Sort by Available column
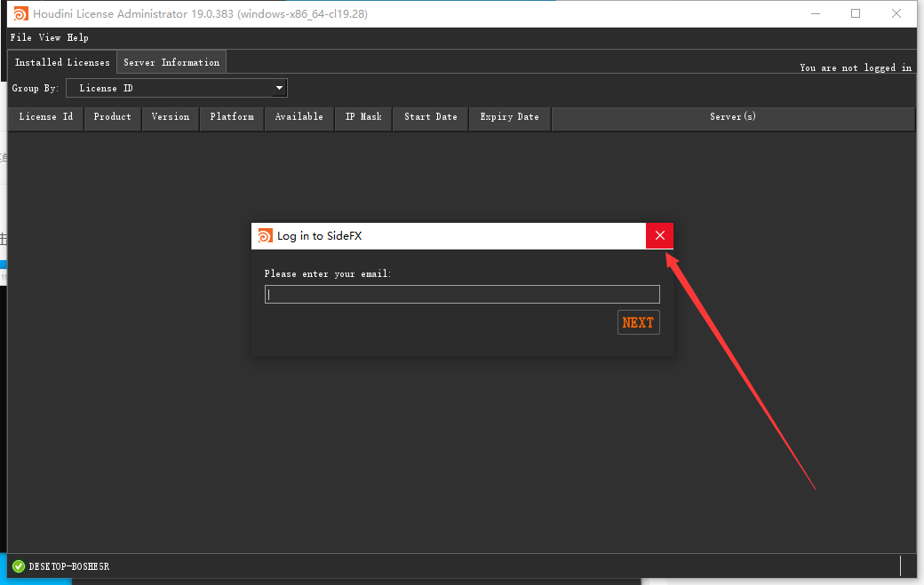Screen dimensions: 924x585 pyautogui.click(x=299, y=117)
